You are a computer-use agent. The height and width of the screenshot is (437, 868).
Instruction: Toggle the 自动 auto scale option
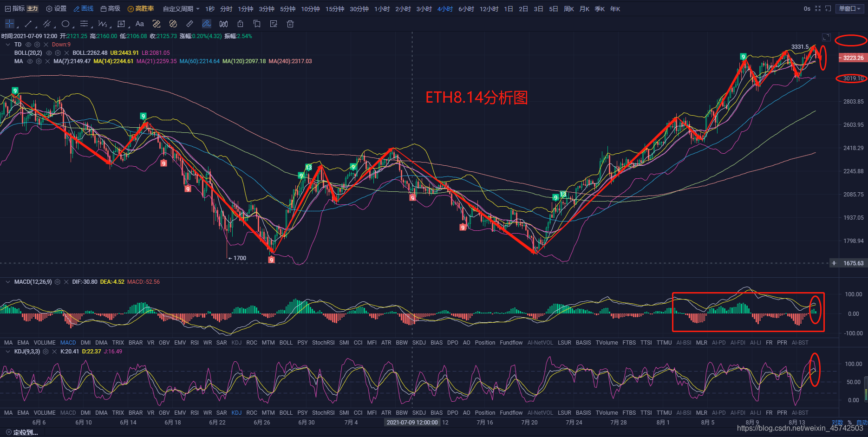862,423
